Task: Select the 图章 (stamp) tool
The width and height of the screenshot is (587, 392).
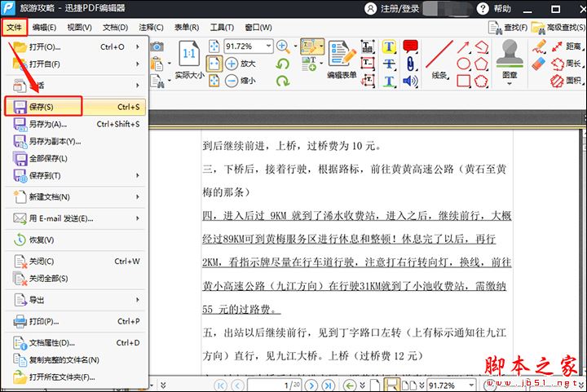Action: pos(510,59)
